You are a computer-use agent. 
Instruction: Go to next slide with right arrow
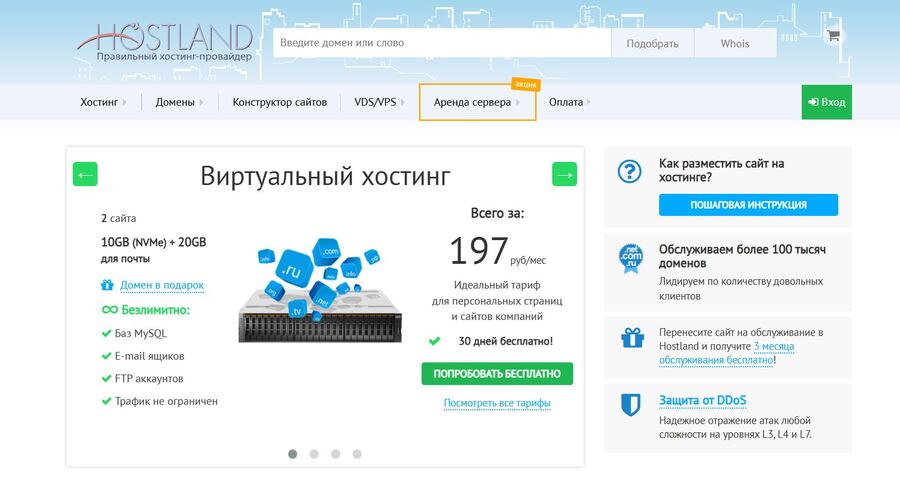coord(564,175)
